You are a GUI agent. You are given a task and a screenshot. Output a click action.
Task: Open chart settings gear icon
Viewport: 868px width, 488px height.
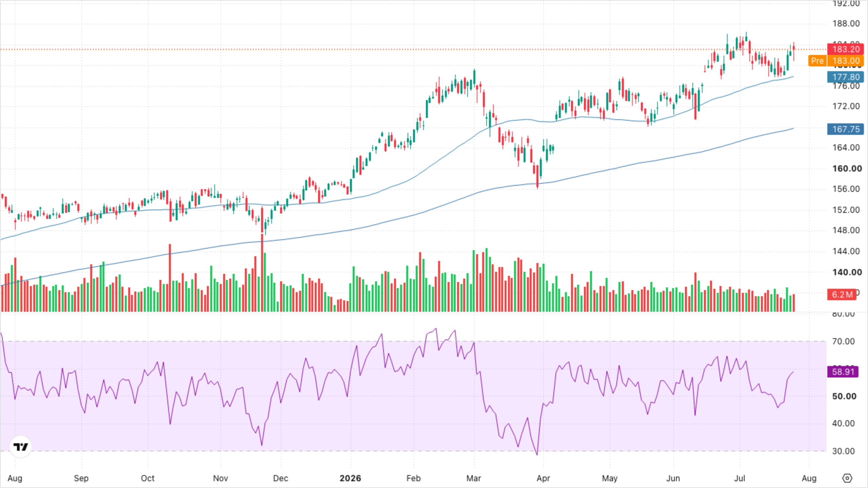tap(847, 478)
